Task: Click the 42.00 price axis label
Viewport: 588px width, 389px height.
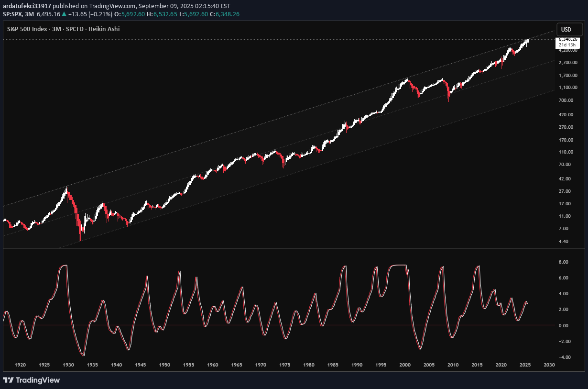Action: click(566, 179)
